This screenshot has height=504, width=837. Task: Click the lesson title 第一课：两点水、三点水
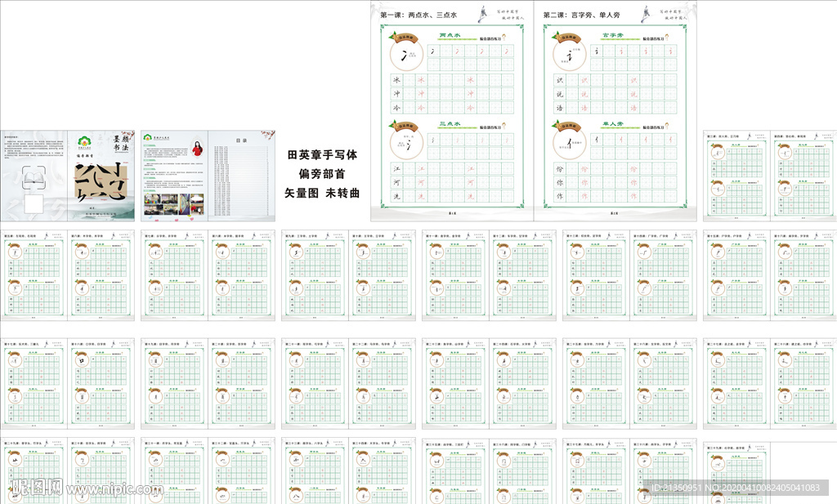coord(418,15)
